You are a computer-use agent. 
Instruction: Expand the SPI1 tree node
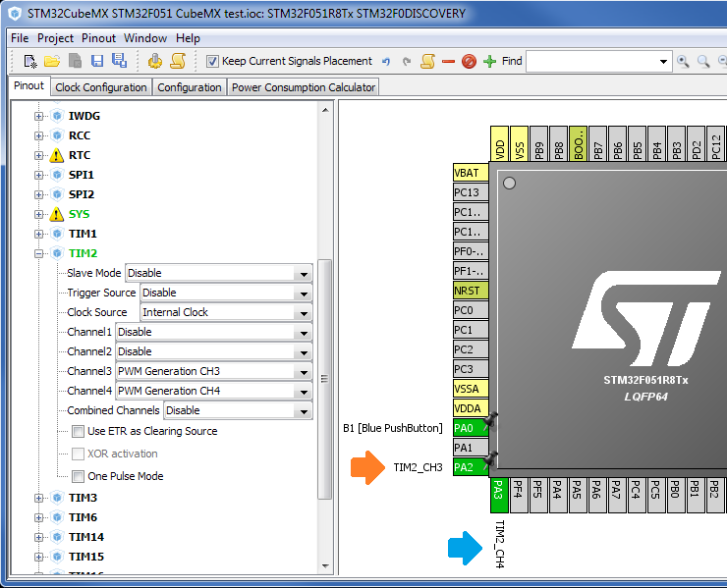coord(39,175)
